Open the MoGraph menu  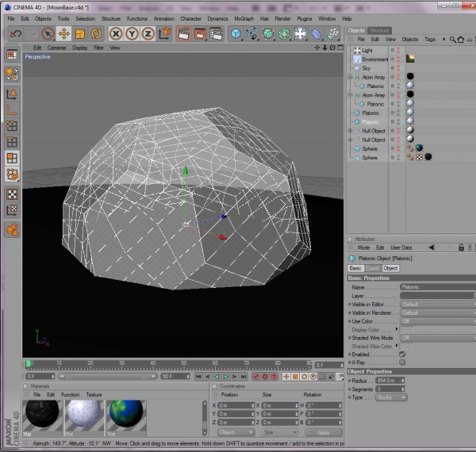[x=244, y=18]
